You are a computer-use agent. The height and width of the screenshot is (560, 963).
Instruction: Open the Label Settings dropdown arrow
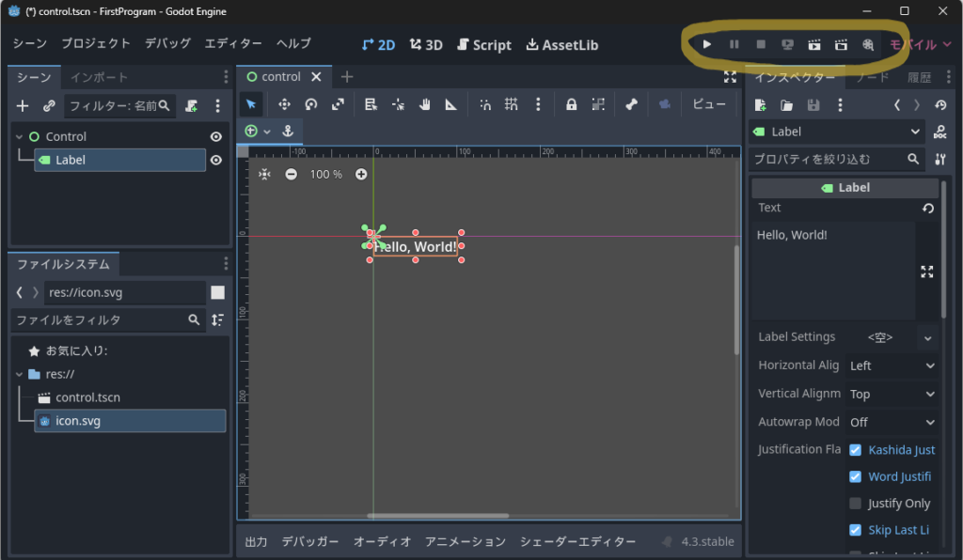click(x=927, y=337)
